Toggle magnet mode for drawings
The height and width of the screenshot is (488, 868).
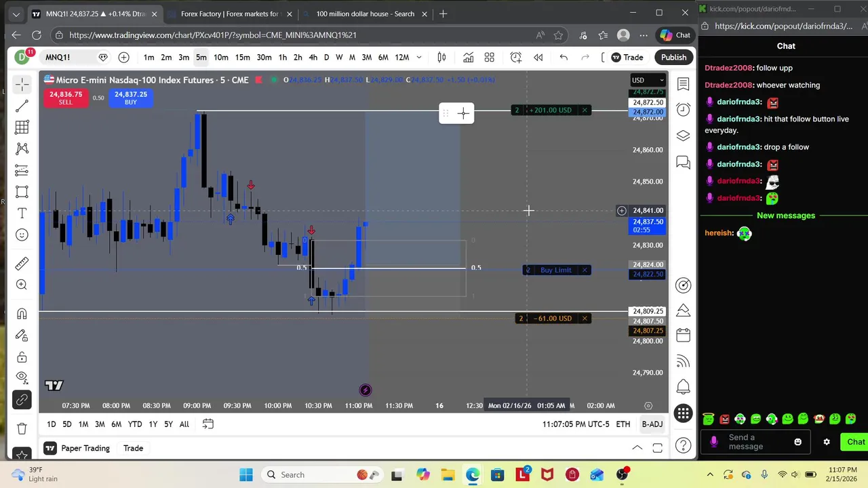pos(22,314)
